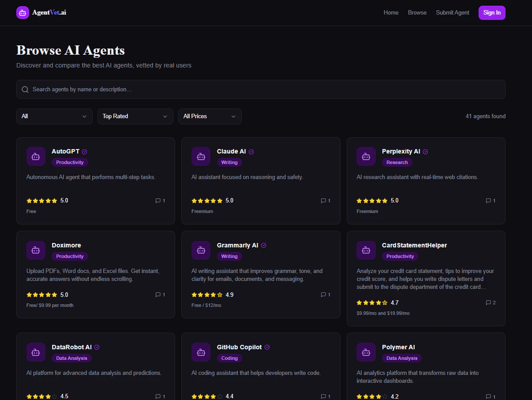This screenshot has height=400, width=532.
Task: Click the search agents input field
Action: click(261, 90)
